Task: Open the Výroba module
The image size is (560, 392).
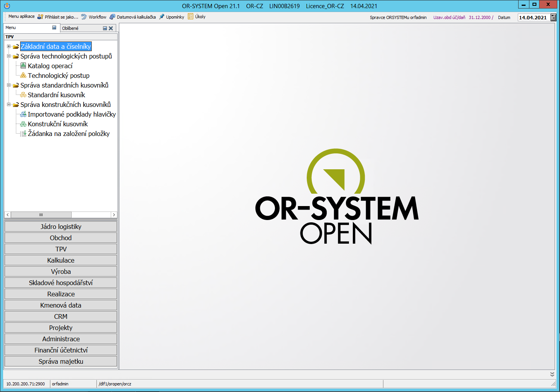Action: click(61, 272)
